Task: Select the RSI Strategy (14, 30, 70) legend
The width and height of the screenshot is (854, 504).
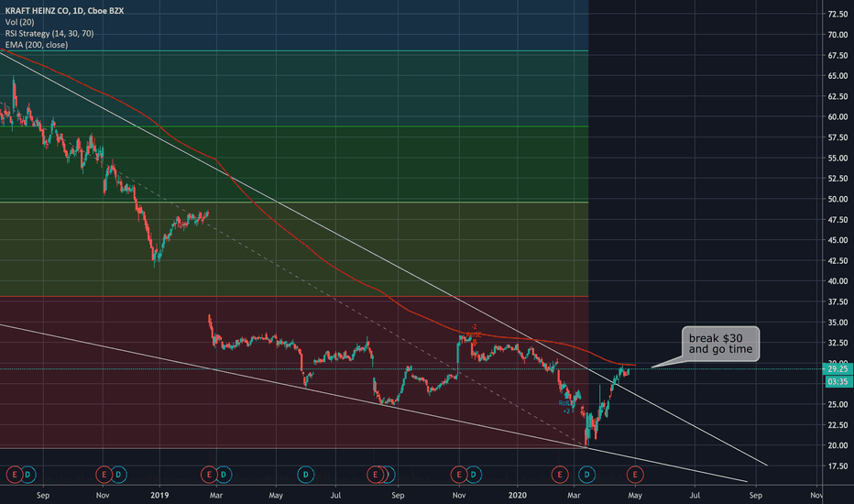Action: (x=49, y=33)
